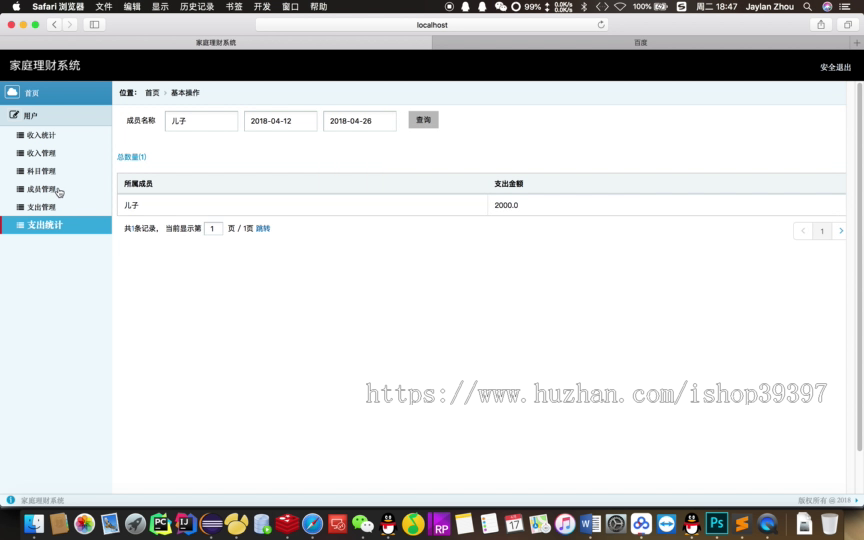Select page 1 in the pagination
864x540 pixels.
point(822,231)
